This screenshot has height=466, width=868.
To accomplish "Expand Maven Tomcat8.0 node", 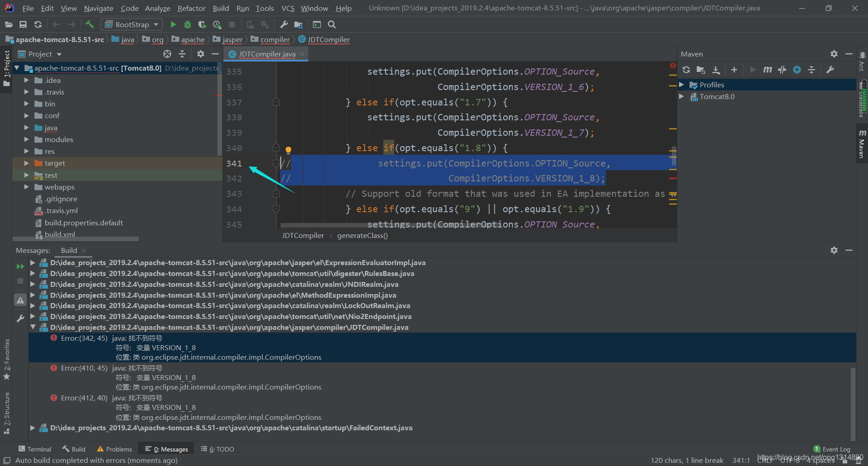I will coord(682,96).
